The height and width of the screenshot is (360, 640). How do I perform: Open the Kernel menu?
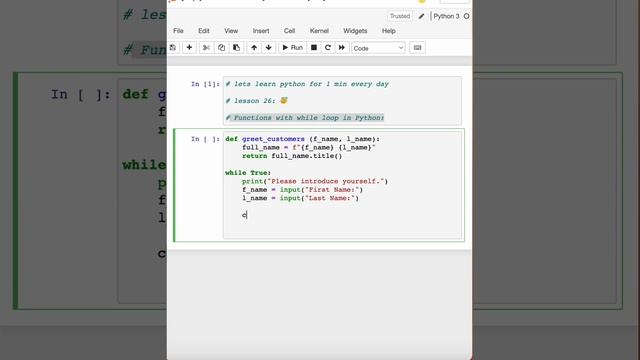tap(319, 31)
